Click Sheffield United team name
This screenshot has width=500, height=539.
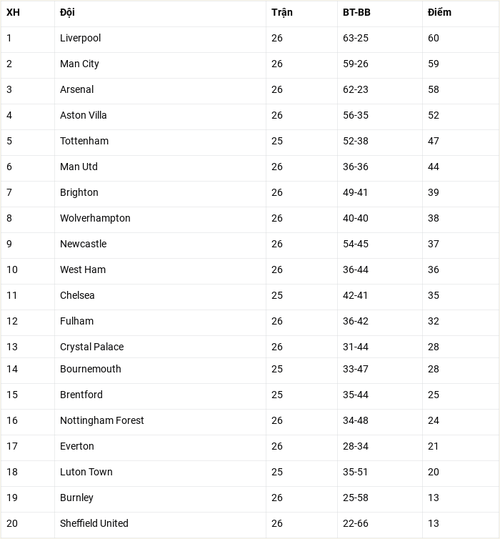(94, 523)
